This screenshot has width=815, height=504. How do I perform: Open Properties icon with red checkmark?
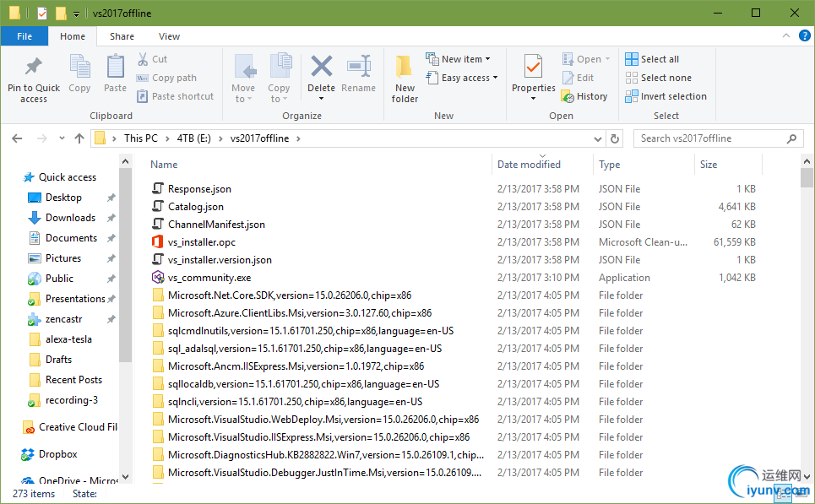pyautogui.click(x=533, y=67)
